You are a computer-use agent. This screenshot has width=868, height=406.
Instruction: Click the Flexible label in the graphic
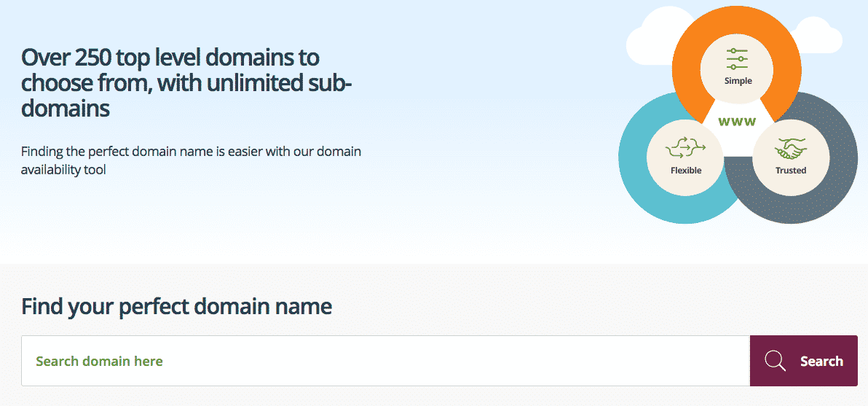(x=686, y=171)
